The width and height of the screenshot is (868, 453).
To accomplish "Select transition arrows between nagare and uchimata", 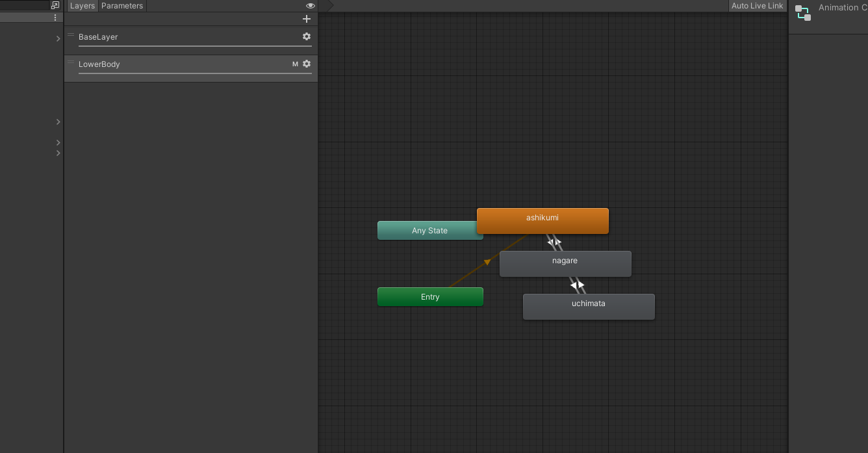I will (578, 285).
